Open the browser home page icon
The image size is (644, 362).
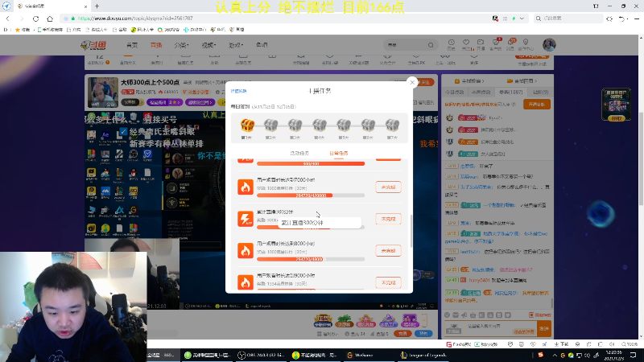pos(50,19)
